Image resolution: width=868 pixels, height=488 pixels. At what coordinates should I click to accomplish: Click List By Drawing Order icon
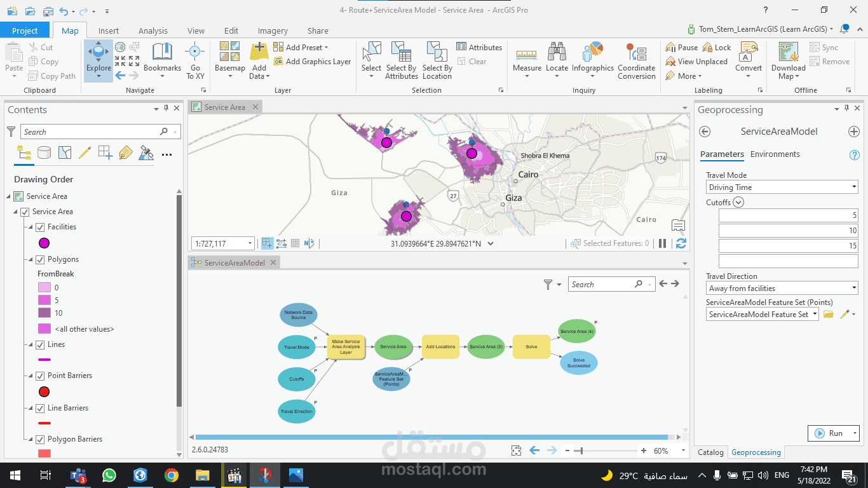24,152
